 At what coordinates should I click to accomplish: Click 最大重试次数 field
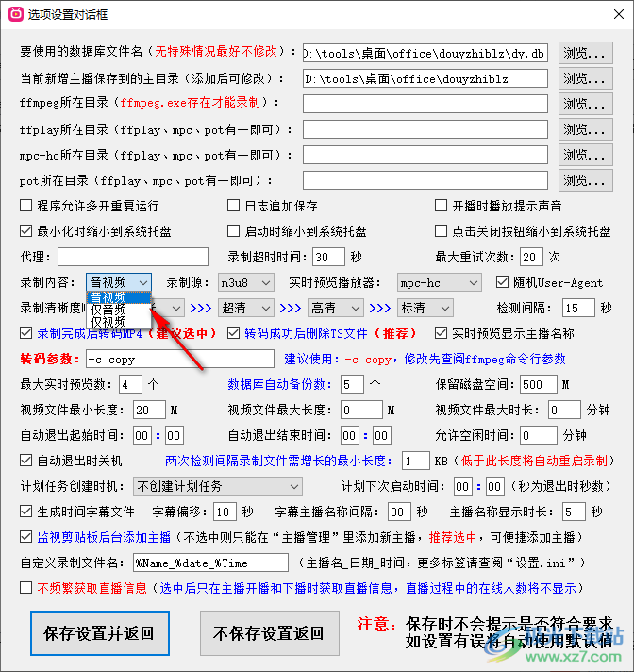point(531,257)
